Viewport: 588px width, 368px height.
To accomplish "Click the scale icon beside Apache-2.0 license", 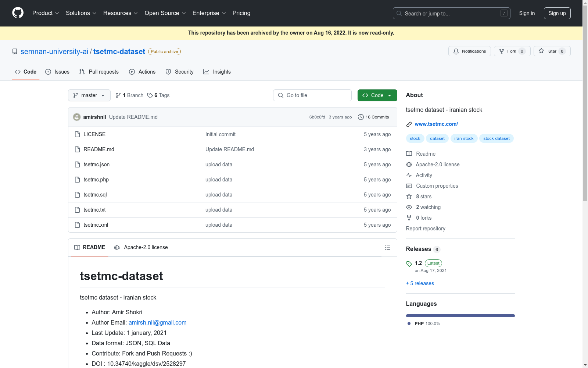I will [409, 164].
